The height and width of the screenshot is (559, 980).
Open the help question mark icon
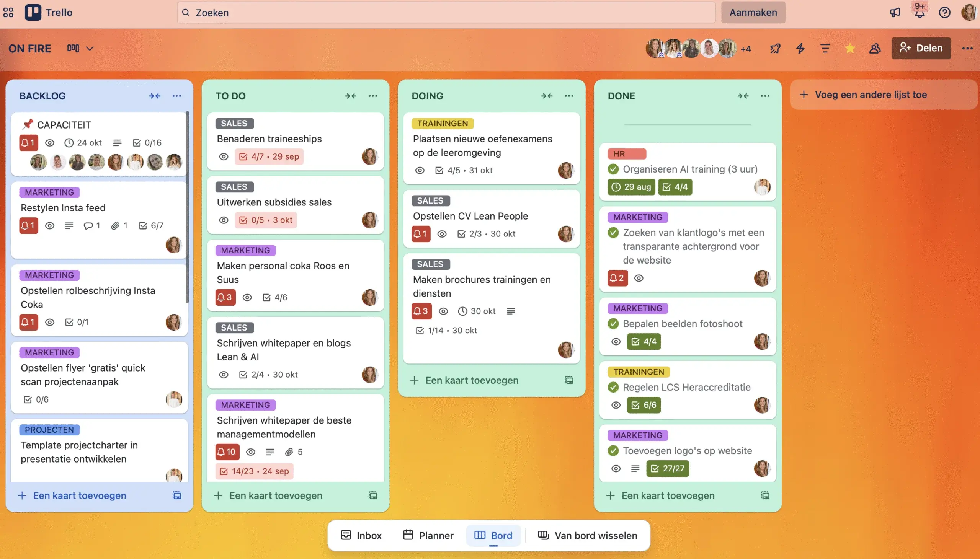(944, 13)
